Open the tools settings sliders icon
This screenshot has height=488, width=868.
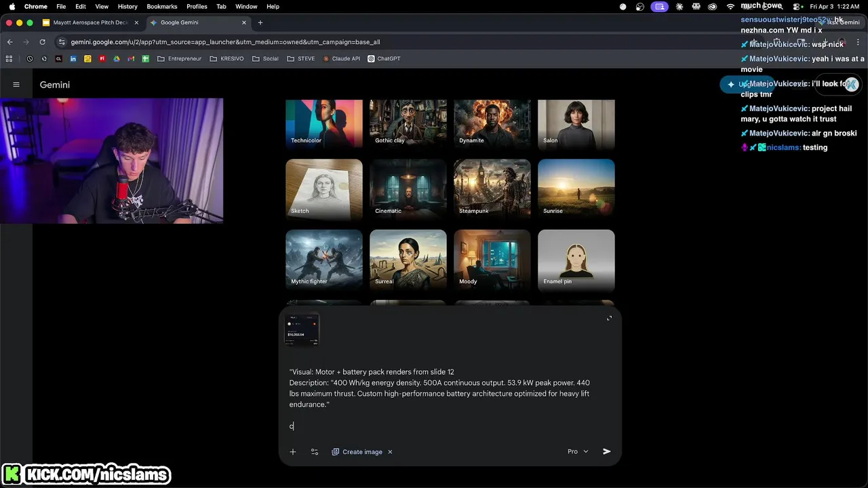click(315, 451)
